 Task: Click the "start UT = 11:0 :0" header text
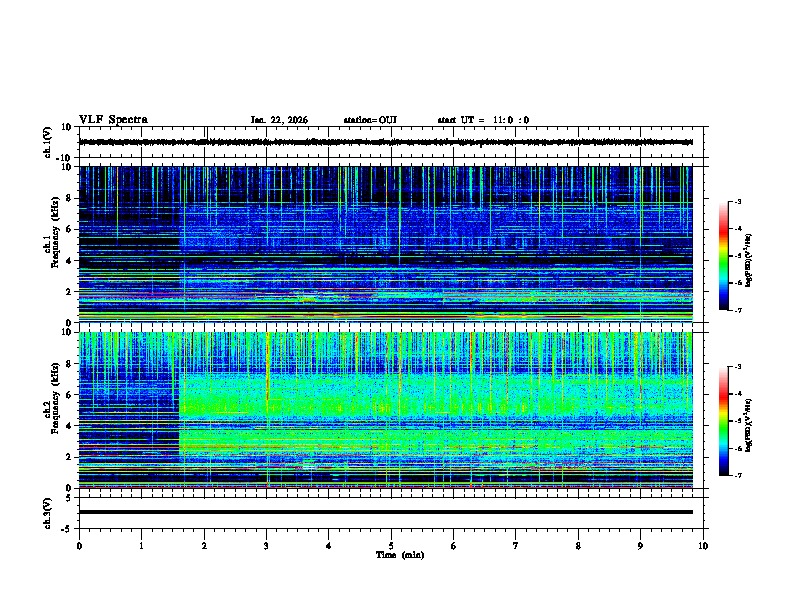pyautogui.click(x=483, y=120)
